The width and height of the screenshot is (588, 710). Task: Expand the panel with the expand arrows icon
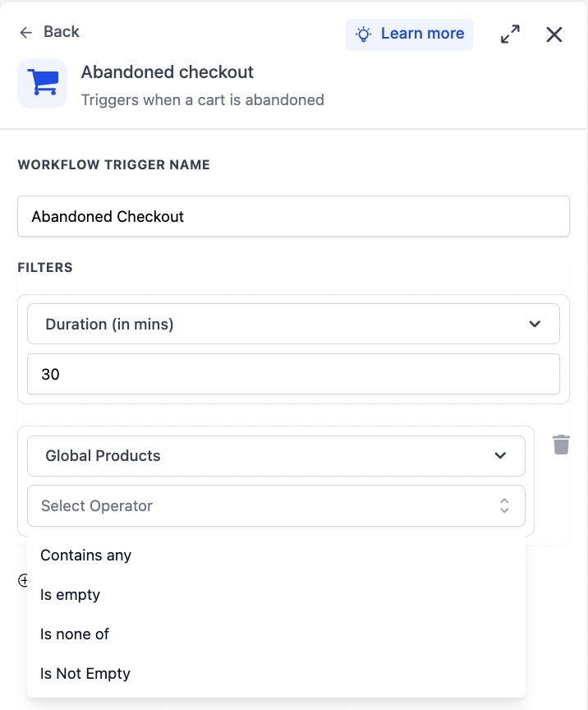510,34
